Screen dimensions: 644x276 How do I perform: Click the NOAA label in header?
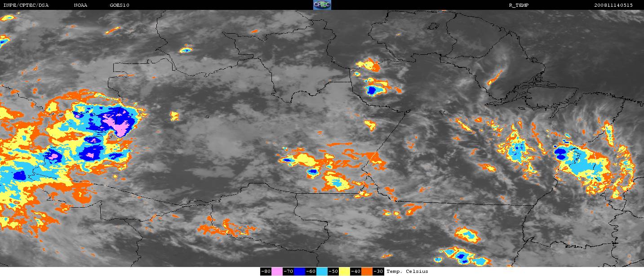(x=81, y=5)
